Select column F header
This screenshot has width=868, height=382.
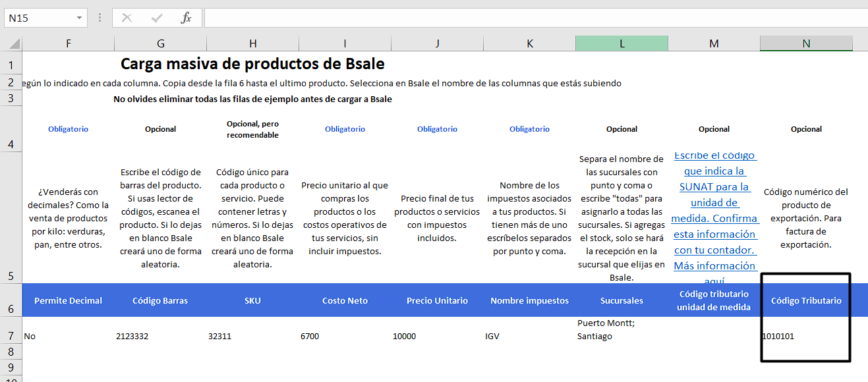click(x=69, y=43)
